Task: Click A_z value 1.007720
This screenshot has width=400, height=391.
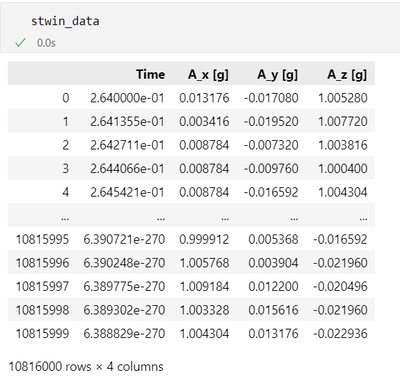Action: (x=343, y=122)
